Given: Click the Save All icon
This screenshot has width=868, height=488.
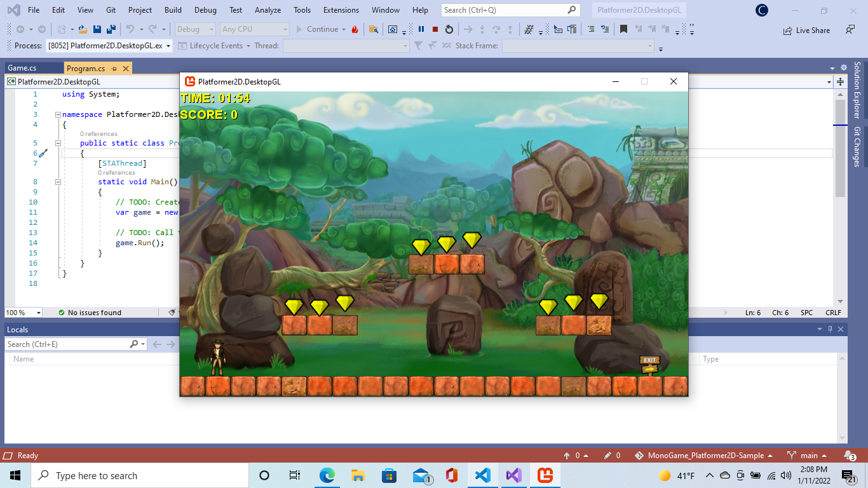Looking at the screenshot, I should pos(111,29).
